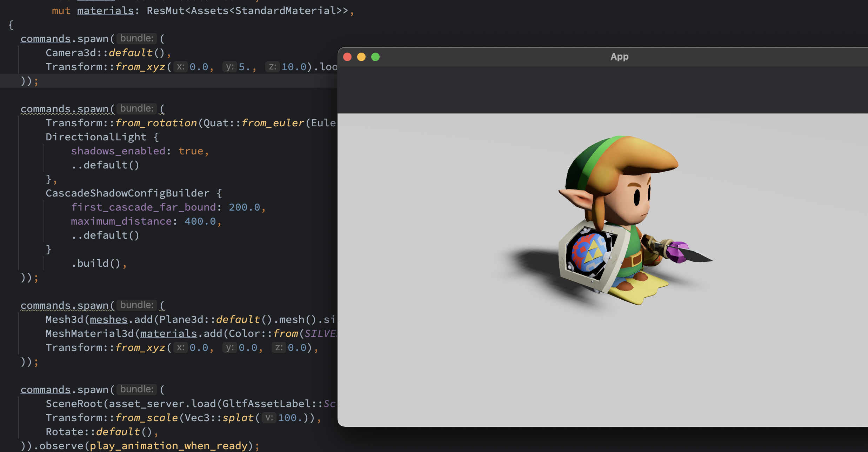The height and width of the screenshot is (452, 868).
Task: Click the shadows_enabled field name
Action: 118,151
